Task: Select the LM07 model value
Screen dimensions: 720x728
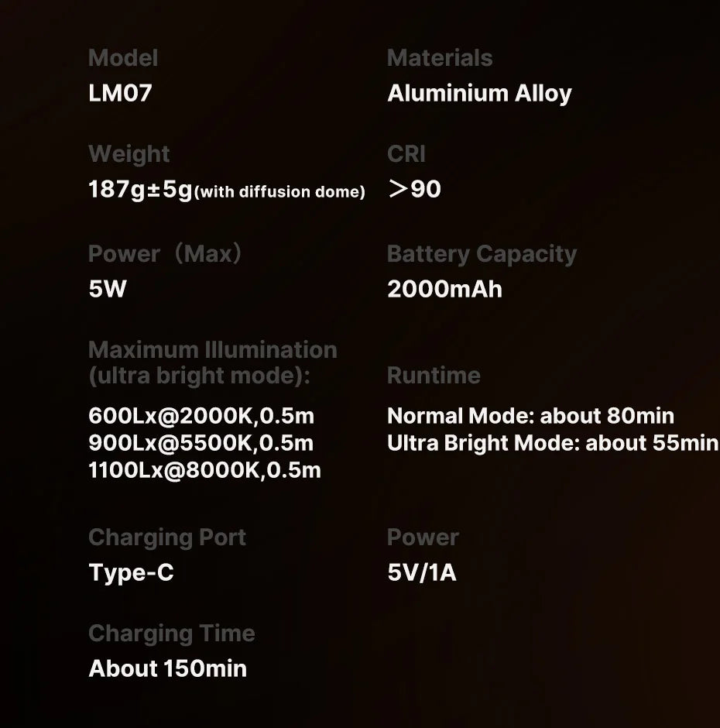Action: [x=120, y=93]
